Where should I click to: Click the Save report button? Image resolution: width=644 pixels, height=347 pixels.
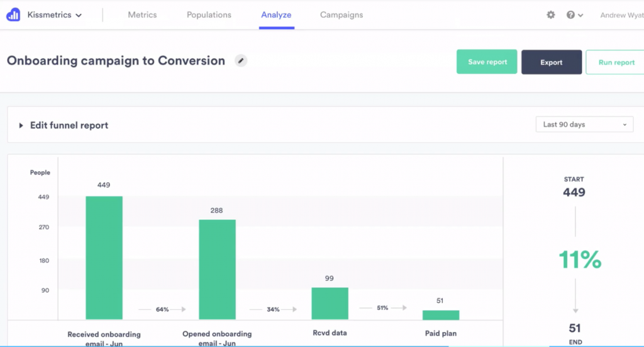coord(487,62)
